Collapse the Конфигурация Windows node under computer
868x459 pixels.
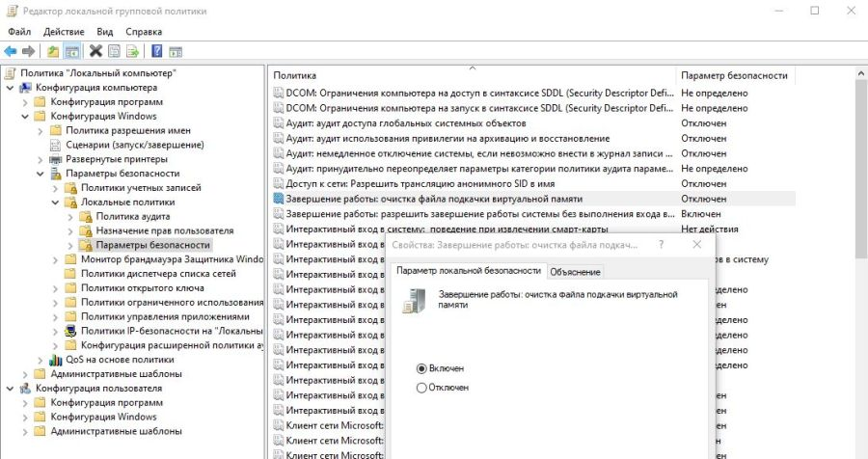(x=25, y=117)
